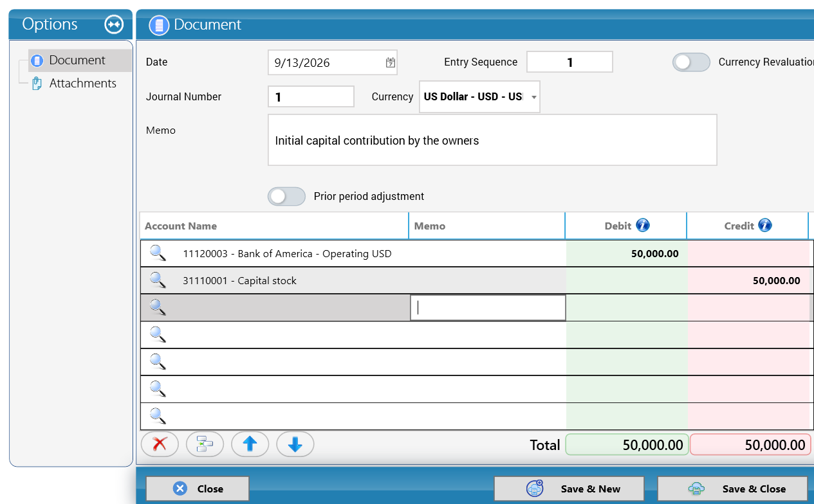814x504 pixels.
Task: Select the 50,000.00 debit cell
Action: point(627,253)
